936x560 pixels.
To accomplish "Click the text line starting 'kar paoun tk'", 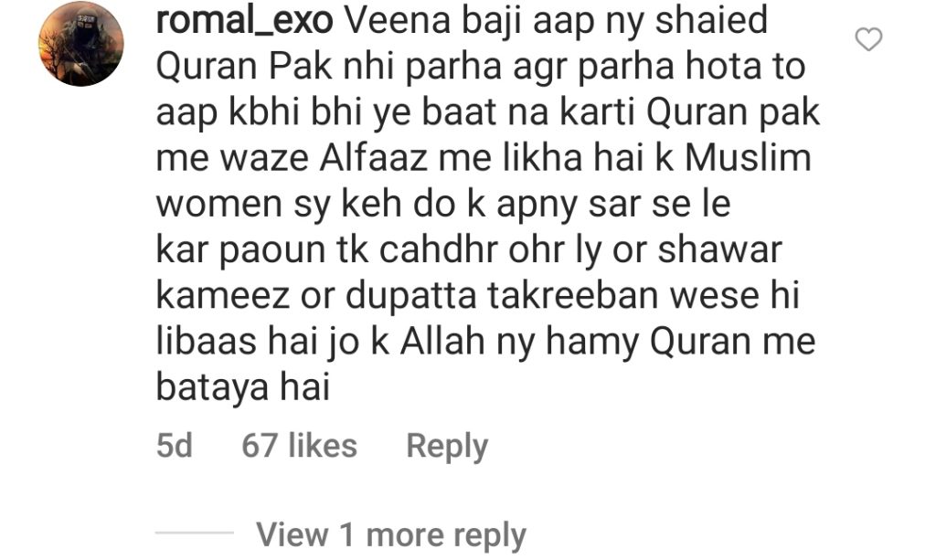I will pyautogui.click(x=469, y=250).
